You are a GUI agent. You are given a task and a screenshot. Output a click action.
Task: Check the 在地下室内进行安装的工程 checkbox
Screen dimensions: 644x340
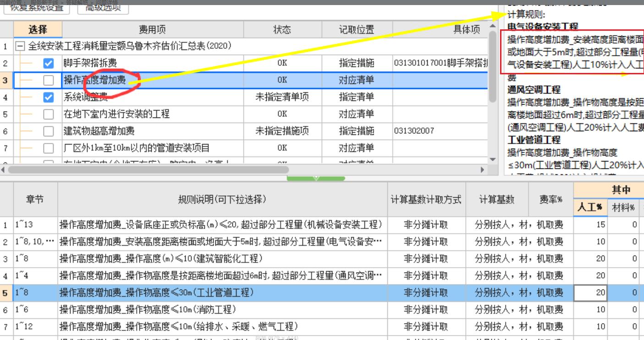click(x=49, y=114)
